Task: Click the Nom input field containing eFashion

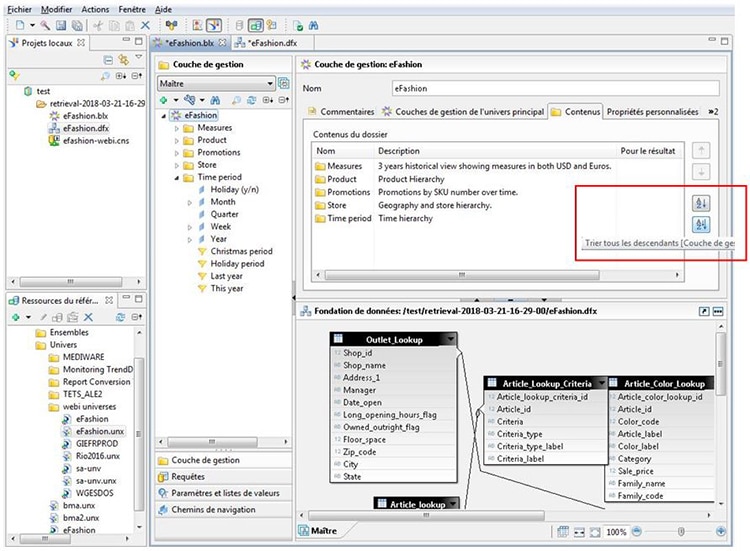Action: pos(555,88)
